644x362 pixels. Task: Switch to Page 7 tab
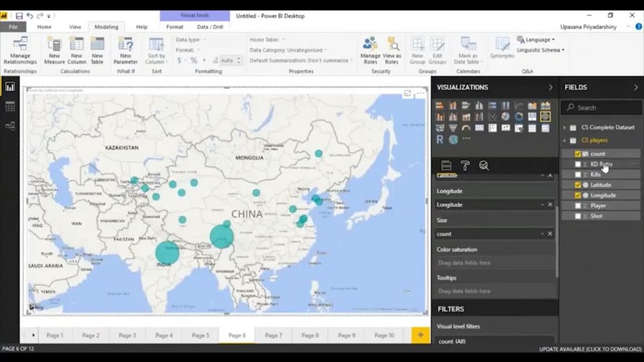pyautogui.click(x=273, y=335)
